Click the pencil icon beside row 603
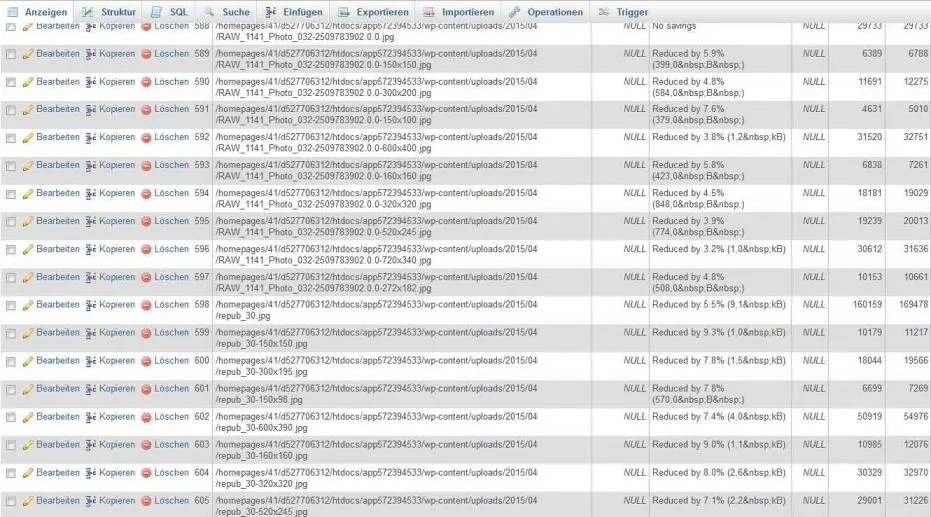 (28, 445)
